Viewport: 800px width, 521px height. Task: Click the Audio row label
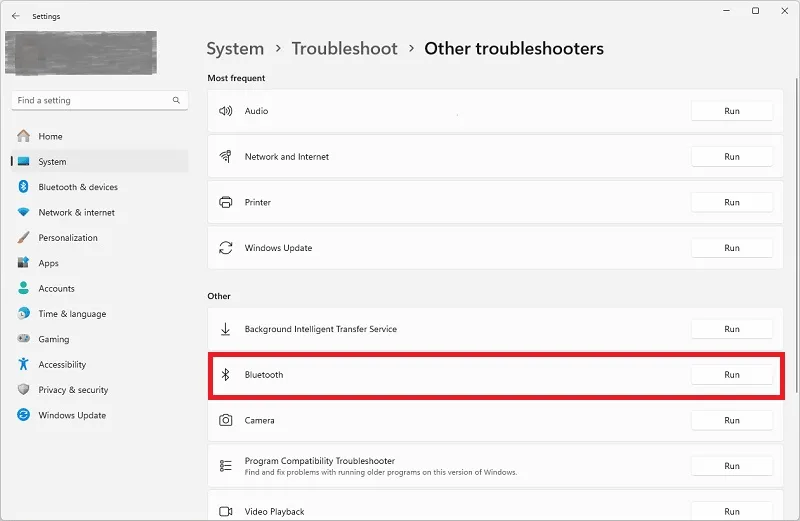click(x=256, y=111)
